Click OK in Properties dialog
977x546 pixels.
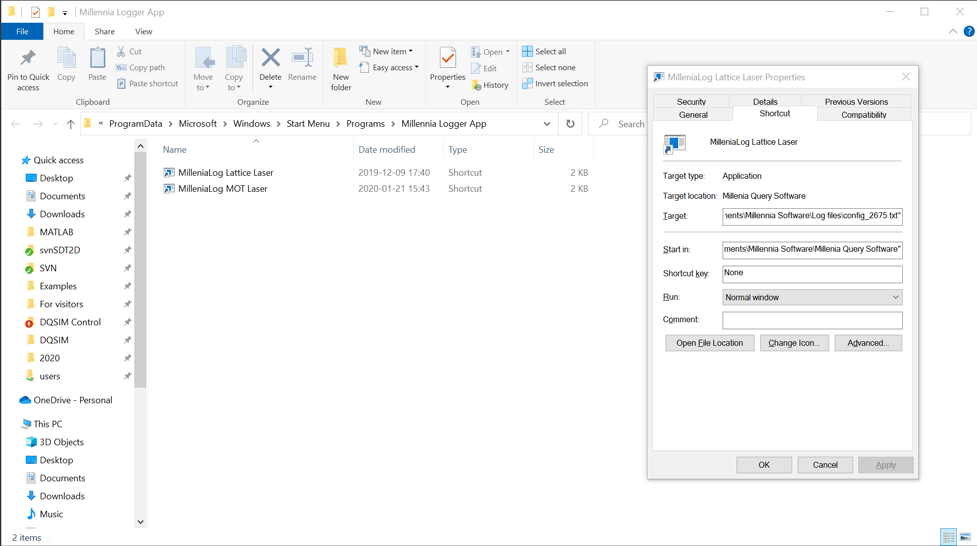[764, 465]
